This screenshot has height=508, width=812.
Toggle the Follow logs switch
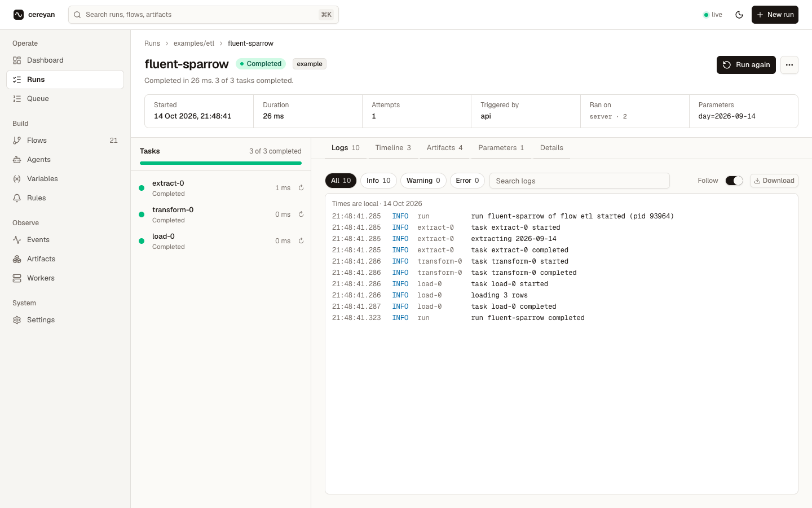[x=734, y=181]
